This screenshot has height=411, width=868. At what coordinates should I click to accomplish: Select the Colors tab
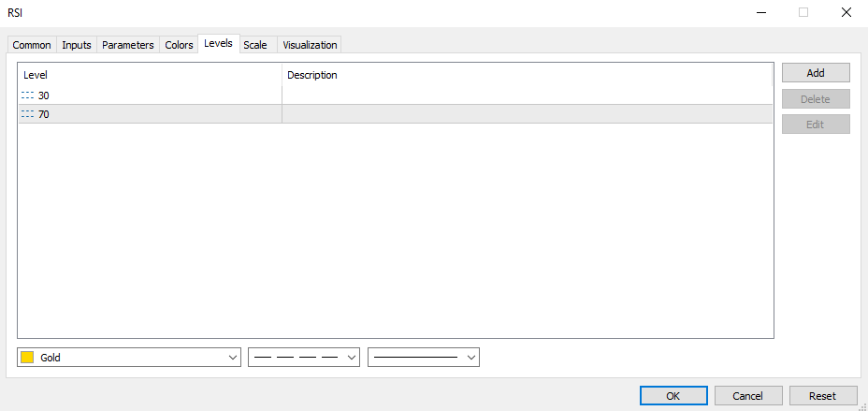click(179, 45)
